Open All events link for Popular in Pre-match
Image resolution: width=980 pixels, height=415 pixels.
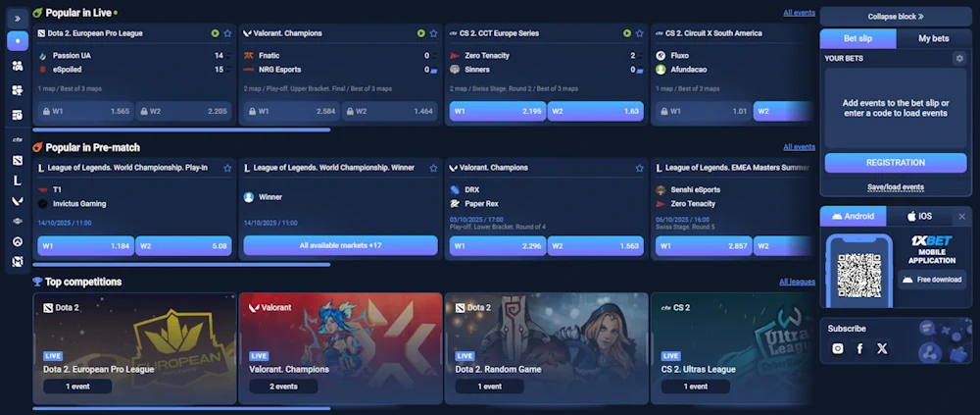[799, 147]
